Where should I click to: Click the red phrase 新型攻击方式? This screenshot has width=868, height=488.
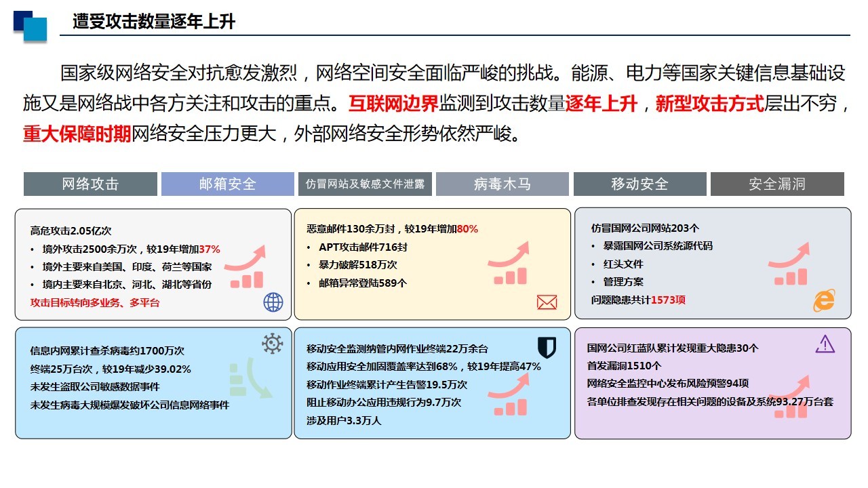(x=710, y=104)
